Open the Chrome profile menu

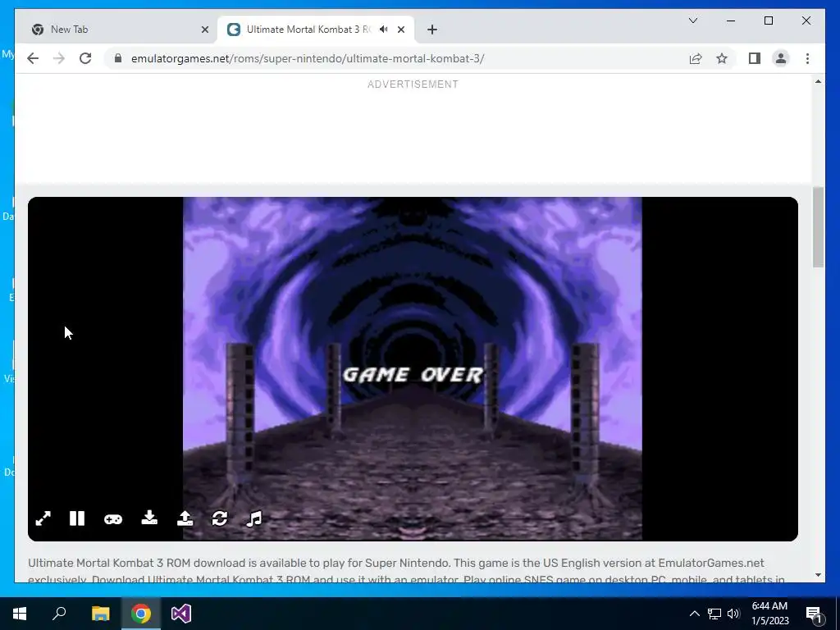781,58
